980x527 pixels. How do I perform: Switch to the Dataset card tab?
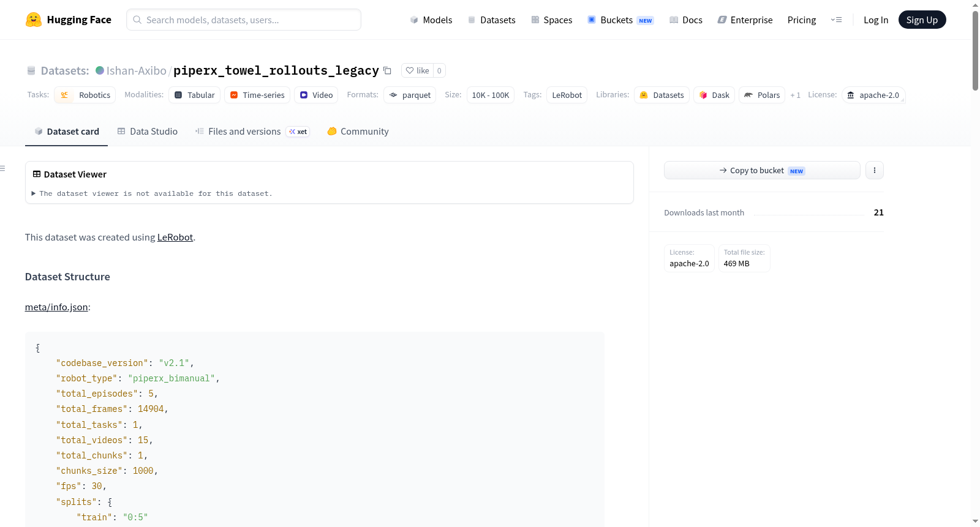pyautogui.click(x=67, y=132)
